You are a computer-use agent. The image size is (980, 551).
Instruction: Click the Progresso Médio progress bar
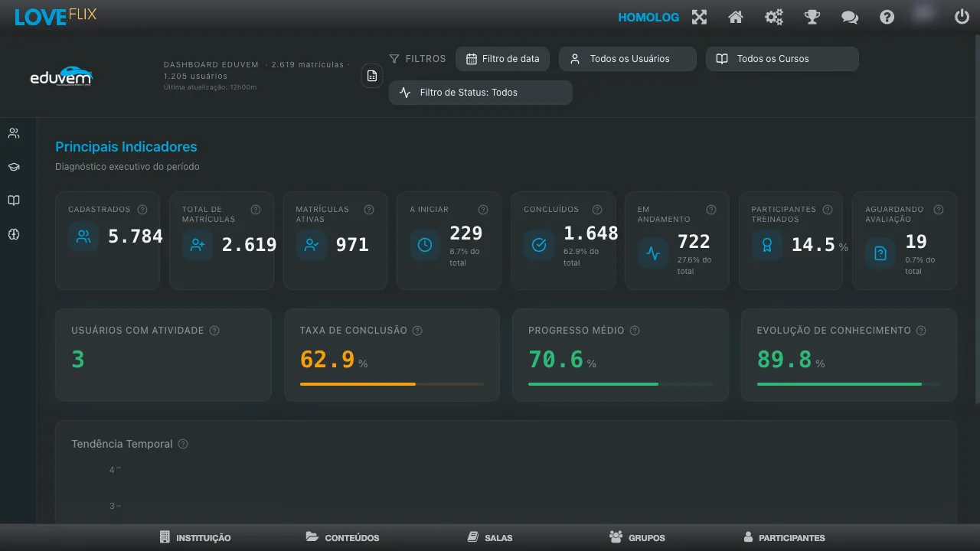coord(620,384)
